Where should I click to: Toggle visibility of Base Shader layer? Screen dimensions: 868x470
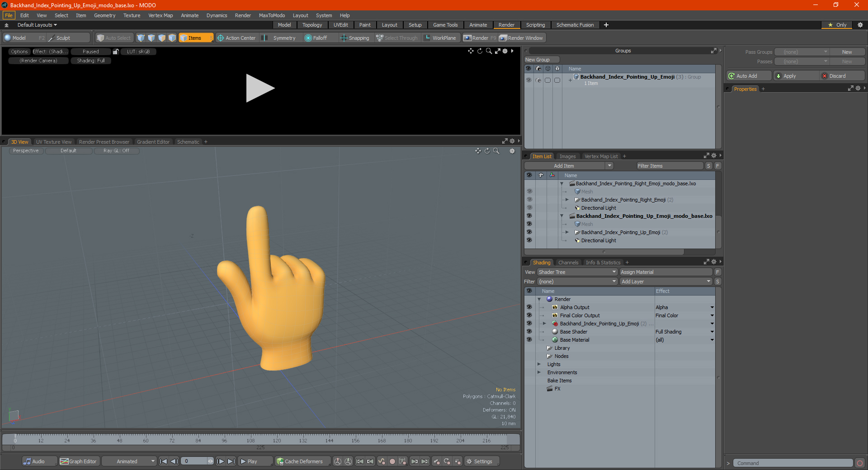(x=529, y=331)
